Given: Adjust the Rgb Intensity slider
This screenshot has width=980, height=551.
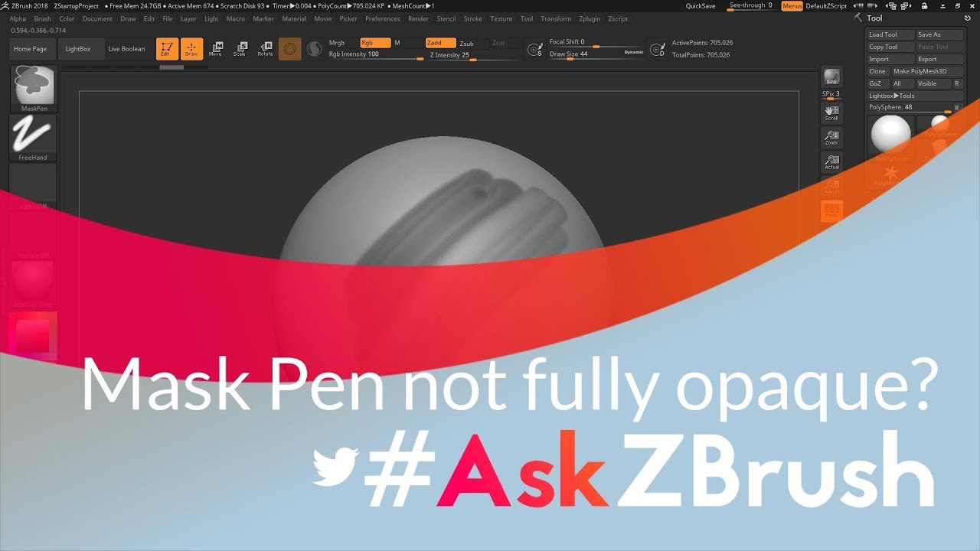Looking at the screenshot, I should (375, 55).
